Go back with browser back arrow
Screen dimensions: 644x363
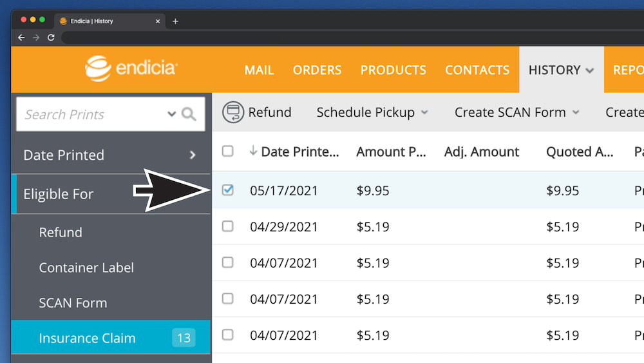point(21,37)
